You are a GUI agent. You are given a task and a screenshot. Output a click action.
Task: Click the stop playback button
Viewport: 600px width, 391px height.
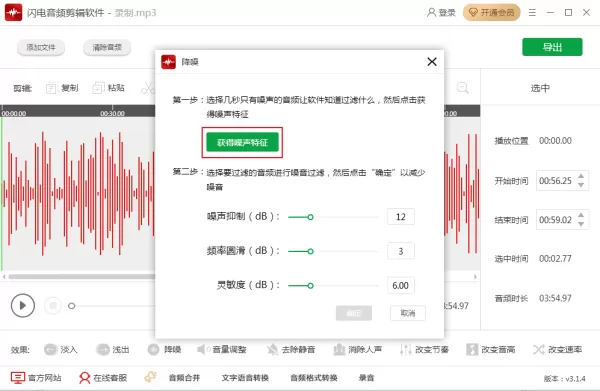pos(53,306)
